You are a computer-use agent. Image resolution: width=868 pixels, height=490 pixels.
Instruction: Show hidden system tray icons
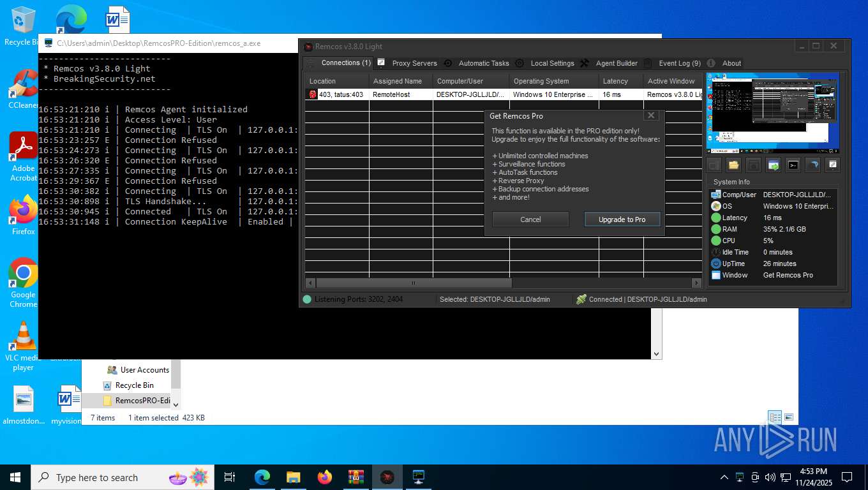point(724,477)
